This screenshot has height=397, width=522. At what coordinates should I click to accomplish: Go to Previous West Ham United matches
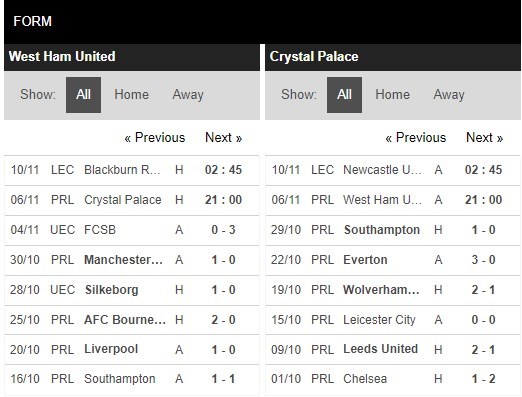click(155, 137)
